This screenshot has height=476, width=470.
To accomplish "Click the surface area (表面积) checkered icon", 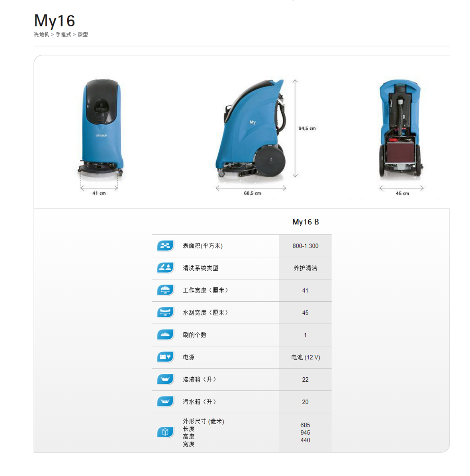I will pyautogui.click(x=166, y=246).
